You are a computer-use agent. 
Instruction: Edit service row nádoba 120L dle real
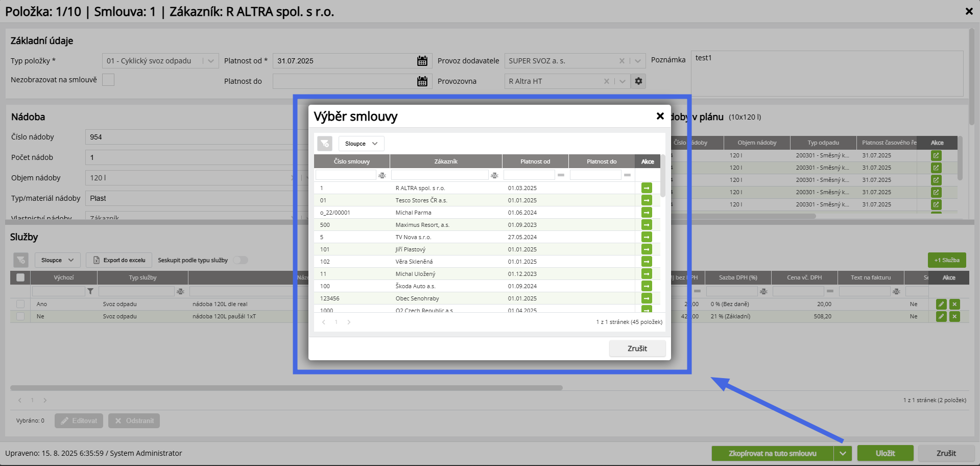941,304
